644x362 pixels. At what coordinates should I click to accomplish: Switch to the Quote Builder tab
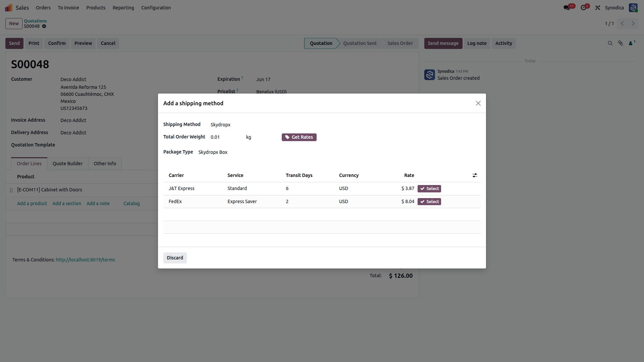click(68, 164)
